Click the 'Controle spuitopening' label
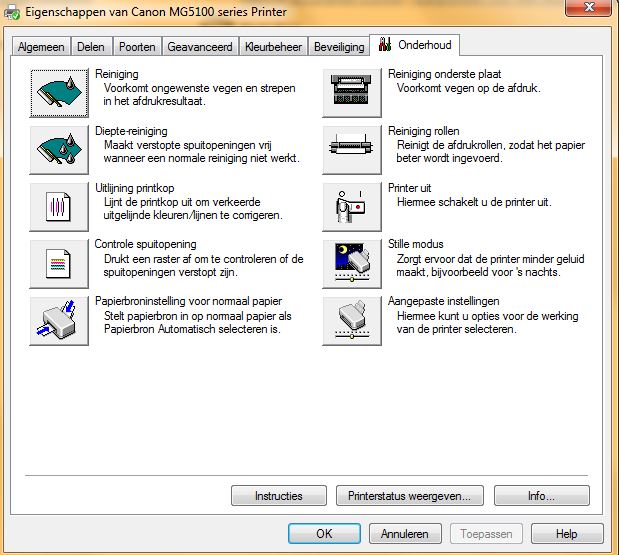This screenshot has width=619, height=555. (x=146, y=244)
